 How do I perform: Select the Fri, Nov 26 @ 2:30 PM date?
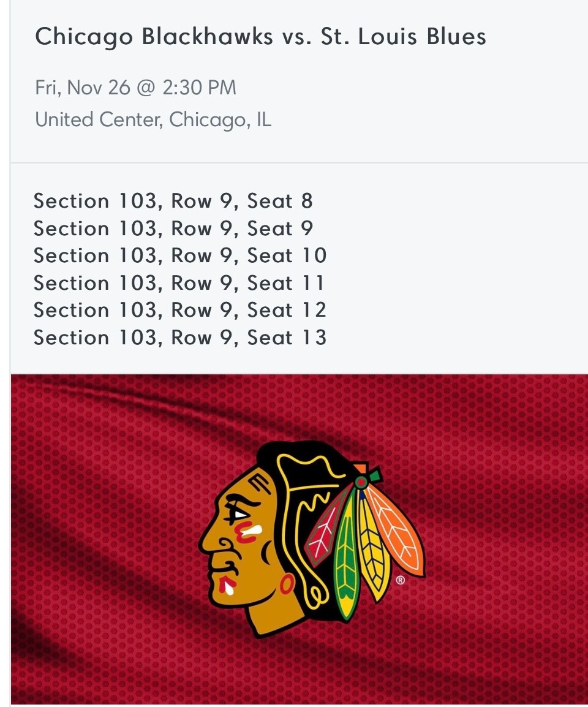point(136,88)
